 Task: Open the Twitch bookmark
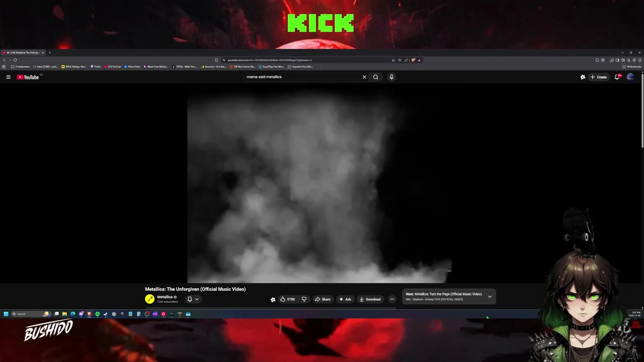96,66
